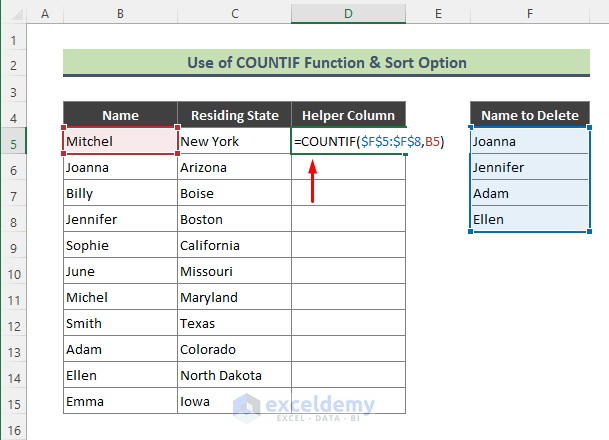
Task: Select column F header
Action: (x=530, y=15)
